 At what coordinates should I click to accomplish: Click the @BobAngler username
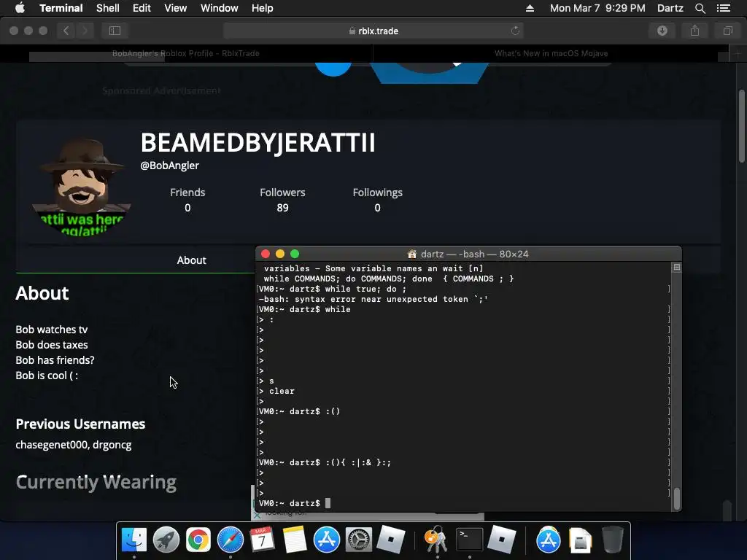coord(169,166)
